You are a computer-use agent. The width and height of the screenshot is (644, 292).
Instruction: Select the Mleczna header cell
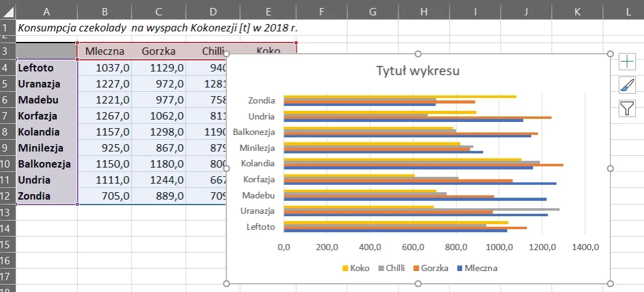click(105, 52)
